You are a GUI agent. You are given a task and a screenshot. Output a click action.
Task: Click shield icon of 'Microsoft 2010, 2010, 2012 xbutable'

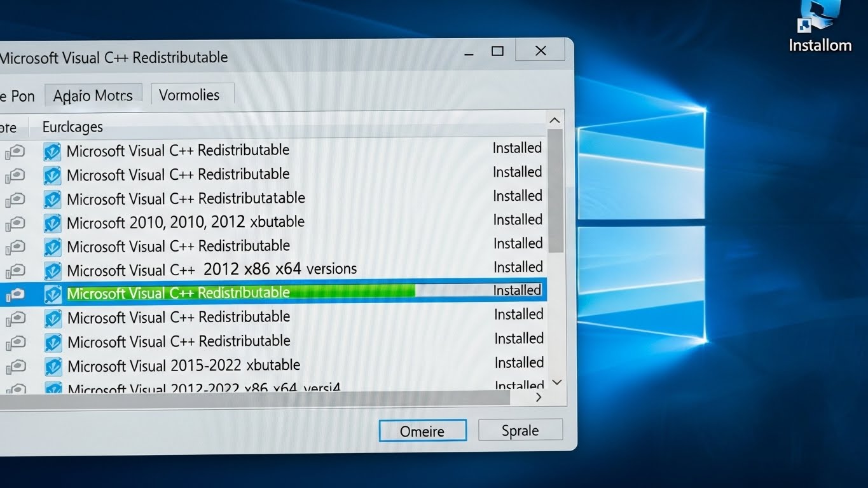click(52, 223)
